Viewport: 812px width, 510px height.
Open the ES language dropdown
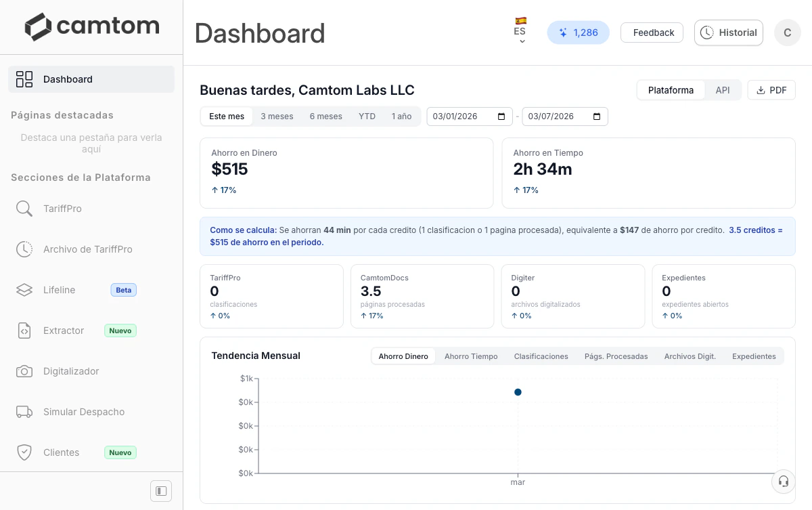520,29
